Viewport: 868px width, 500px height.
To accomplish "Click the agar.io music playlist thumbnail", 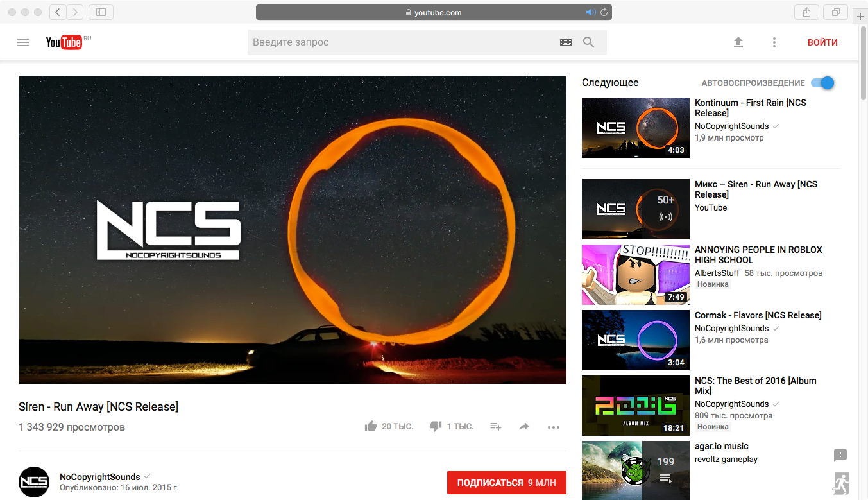I will coord(636,470).
